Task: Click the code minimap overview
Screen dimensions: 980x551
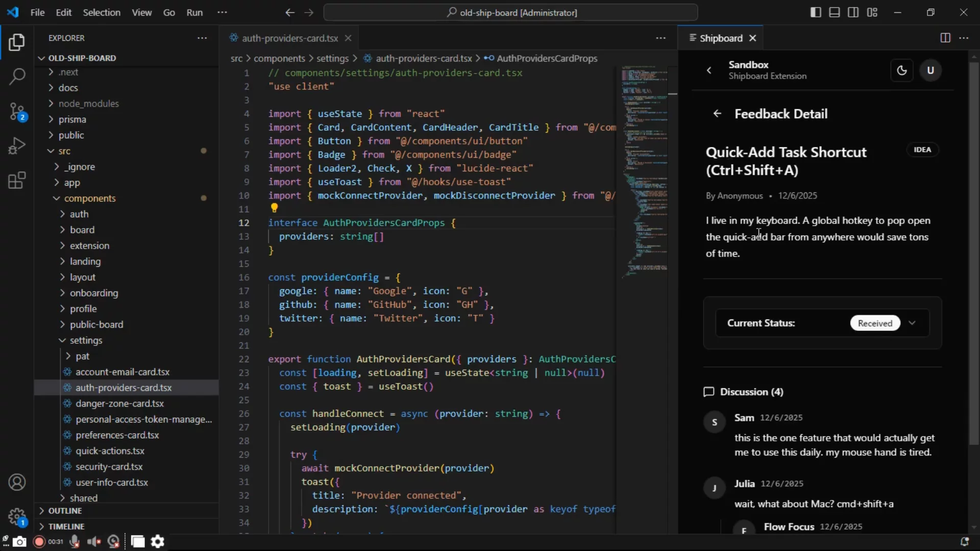Action: (644, 168)
